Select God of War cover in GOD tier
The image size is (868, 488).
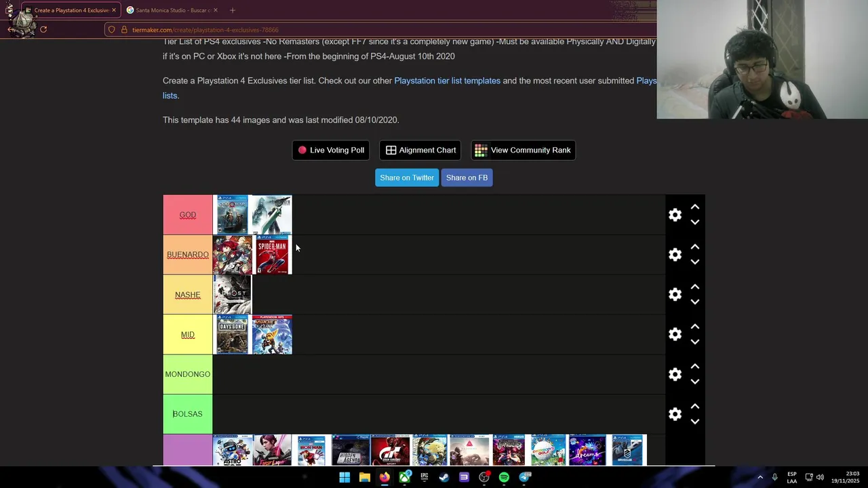click(232, 215)
